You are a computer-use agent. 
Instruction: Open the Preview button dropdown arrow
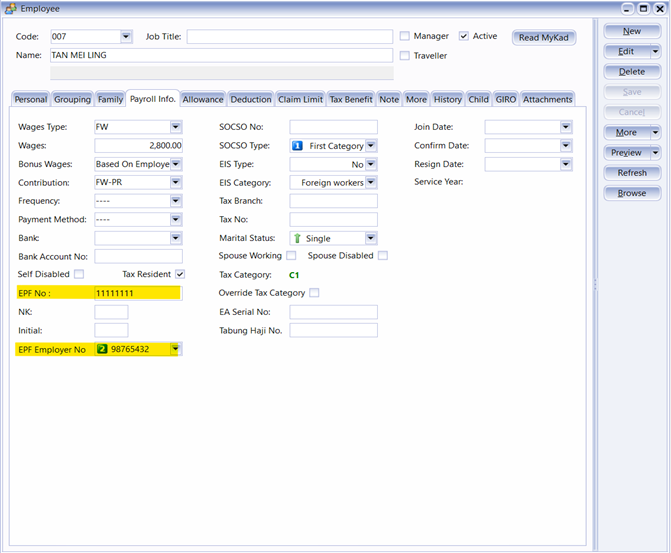coord(655,153)
